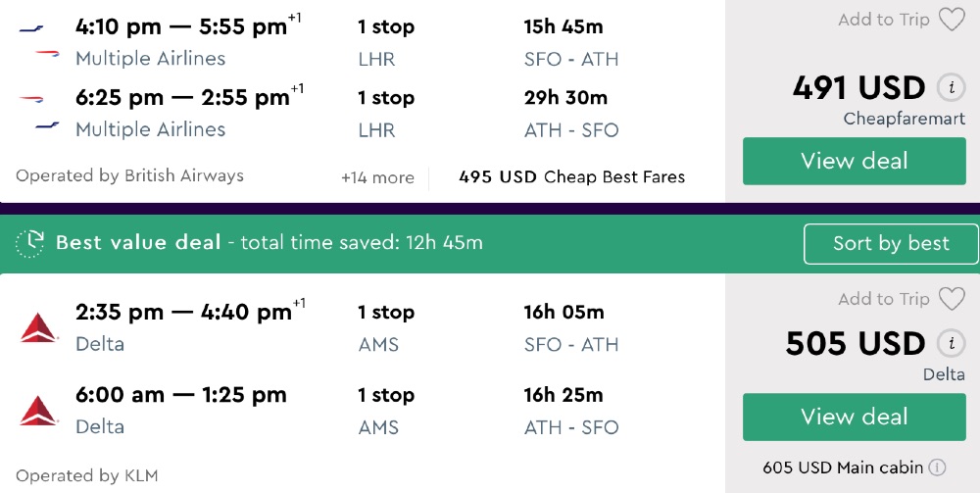Screen dimensions: 980x493
Task: Save the 491 USD flight with the heart icon
Action: [952, 20]
